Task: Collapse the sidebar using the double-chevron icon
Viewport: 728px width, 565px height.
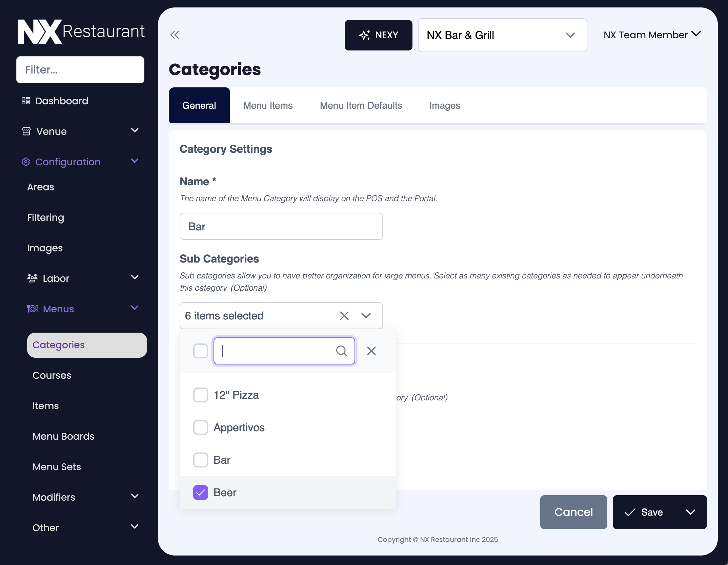Action: coord(175,35)
